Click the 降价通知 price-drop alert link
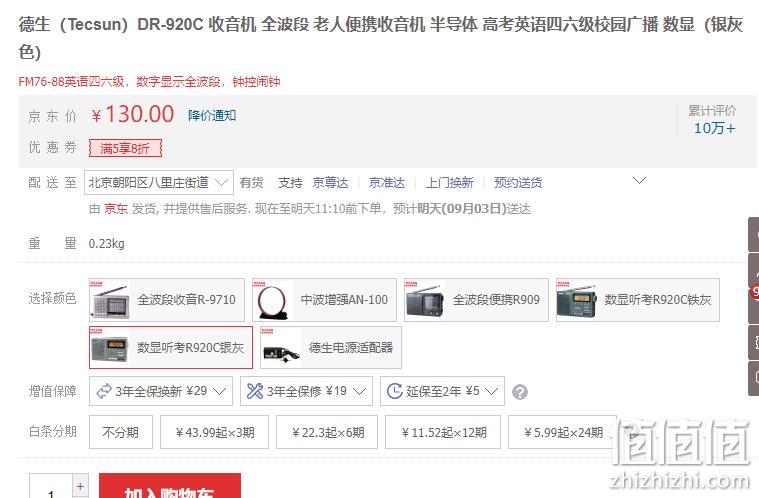Image resolution: width=759 pixels, height=498 pixels. pos(212,116)
